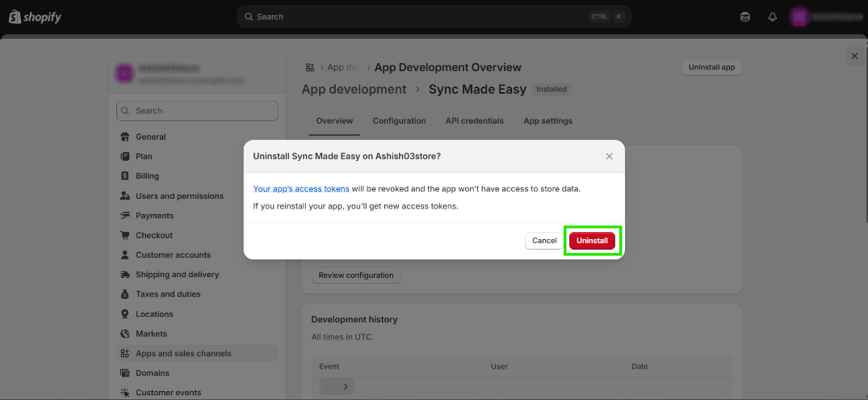The height and width of the screenshot is (400, 868).
Task: Click the apps breadcrumb icon
Action: coord(310,68)
